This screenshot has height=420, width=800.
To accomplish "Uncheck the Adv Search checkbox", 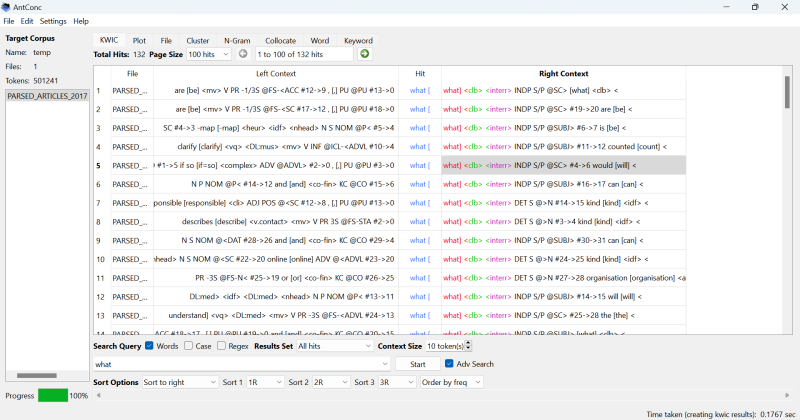I will coord(450,364).
